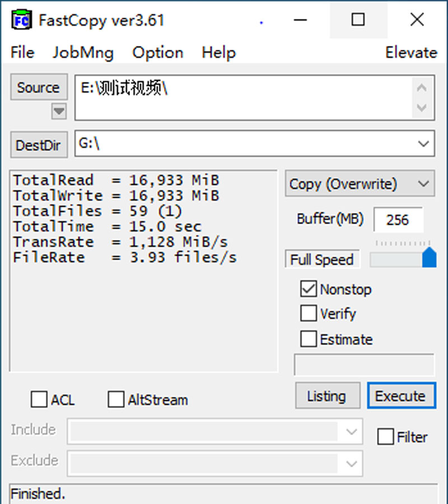Click the FileRate = 3.93 files/s line
This screenshot has height=504, width=448.
[x=125, y=257]
